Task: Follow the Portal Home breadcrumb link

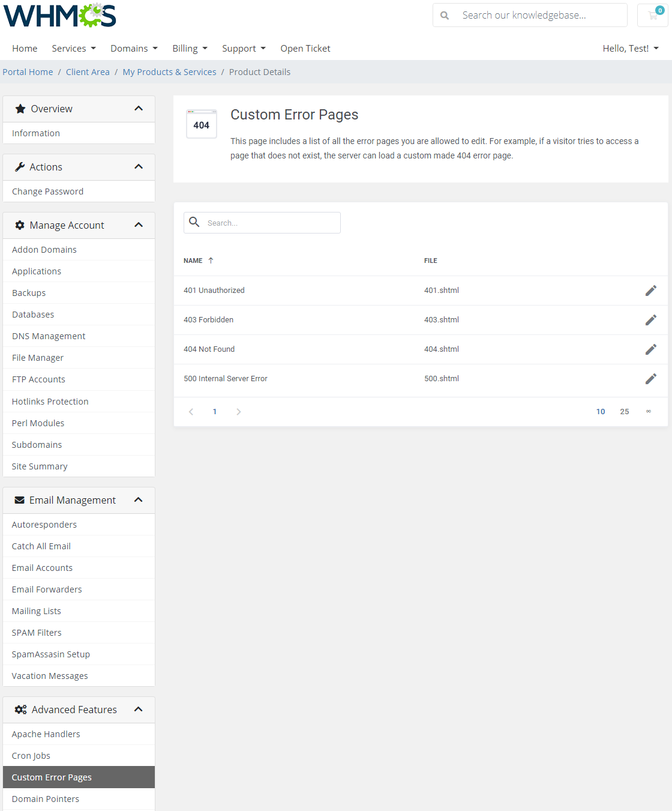Action: point(28,72)
